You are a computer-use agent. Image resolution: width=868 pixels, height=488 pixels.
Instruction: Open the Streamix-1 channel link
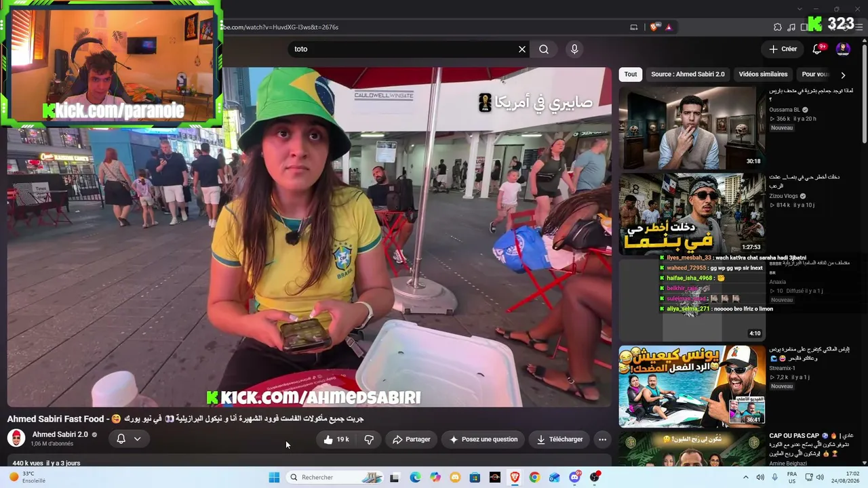(781, 368)
